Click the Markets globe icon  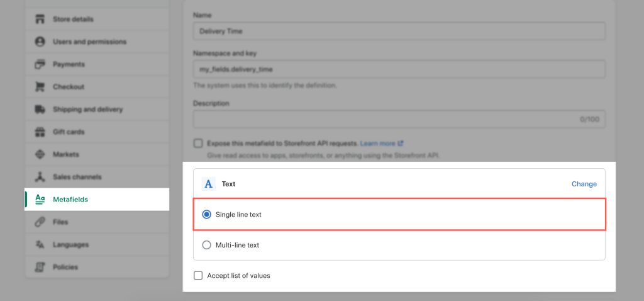pyautogui.click(x=40, y=155)
